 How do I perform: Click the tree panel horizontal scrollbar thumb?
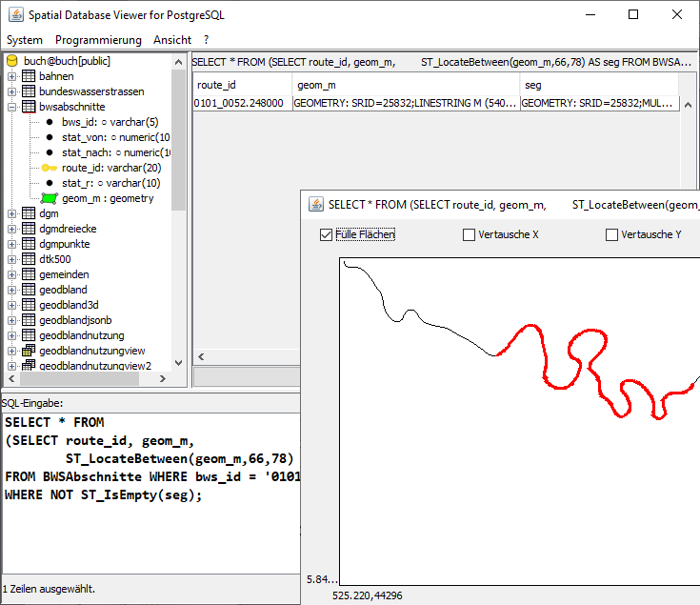tap(79, 378)
